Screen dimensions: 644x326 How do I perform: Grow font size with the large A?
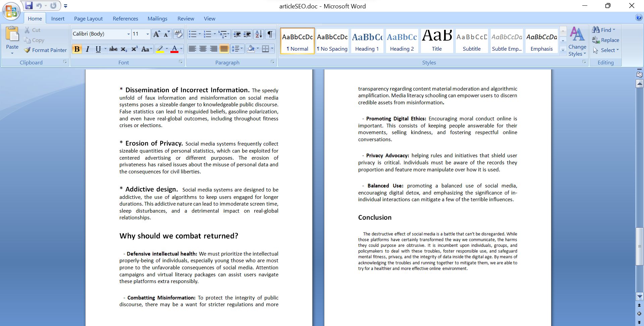(156, 34)
